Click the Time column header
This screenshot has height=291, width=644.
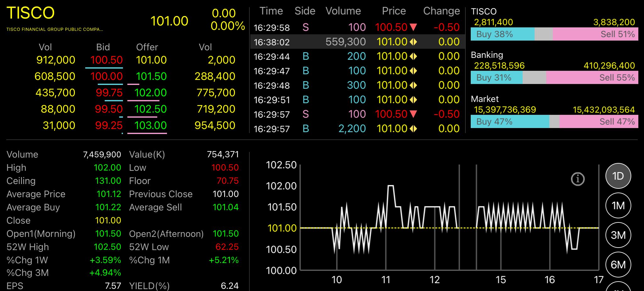(271, 11)
